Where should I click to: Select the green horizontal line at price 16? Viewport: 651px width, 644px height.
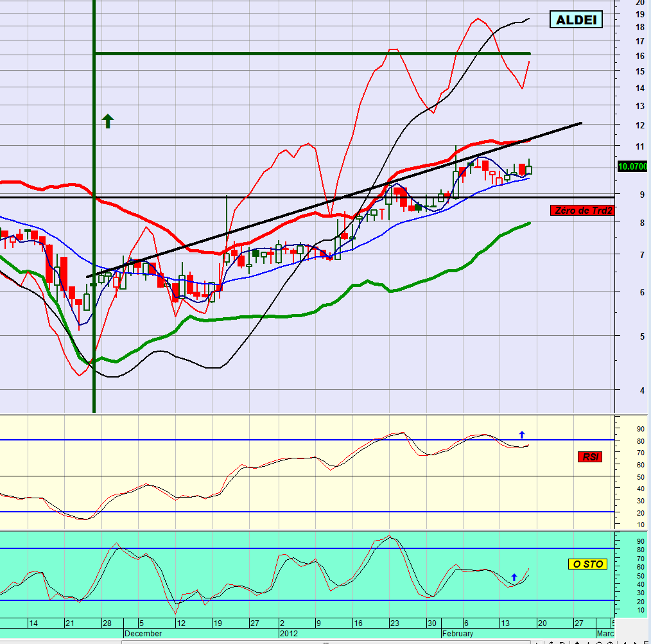[312, 53]
